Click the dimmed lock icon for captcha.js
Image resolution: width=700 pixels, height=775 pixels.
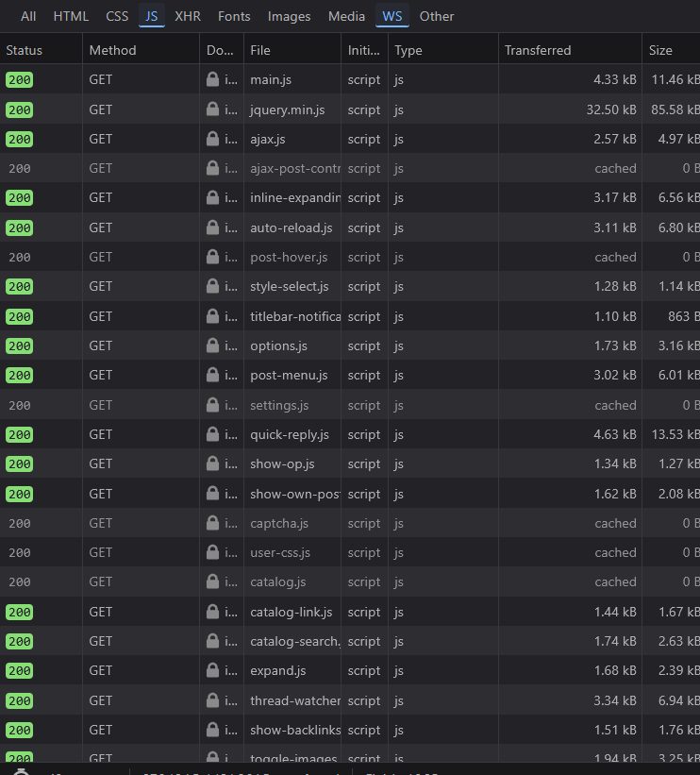click(213, 524)
